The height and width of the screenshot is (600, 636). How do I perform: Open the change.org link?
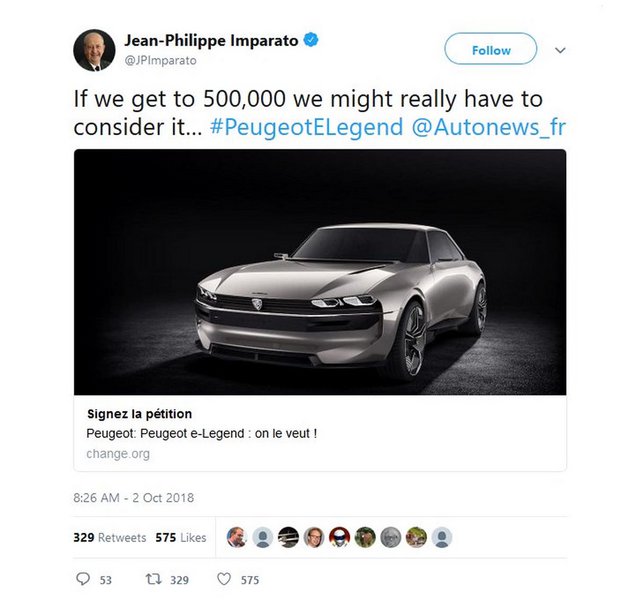[118, 453]
